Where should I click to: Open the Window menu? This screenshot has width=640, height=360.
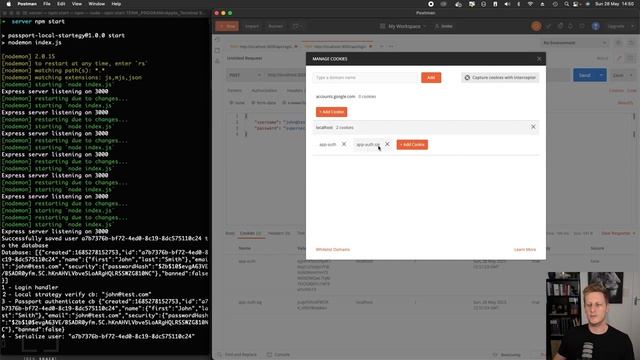97,4
